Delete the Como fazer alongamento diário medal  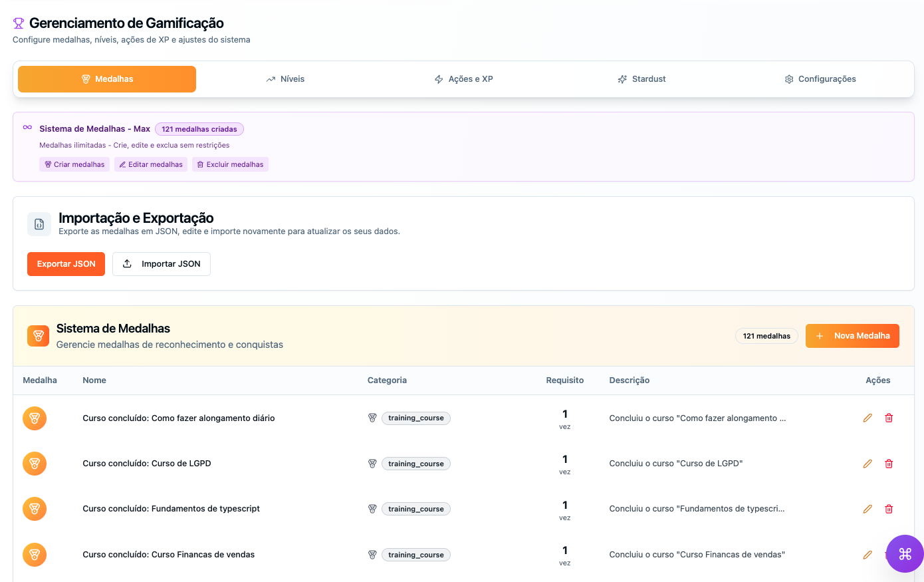pyautogui.click(x=889, y=418)
